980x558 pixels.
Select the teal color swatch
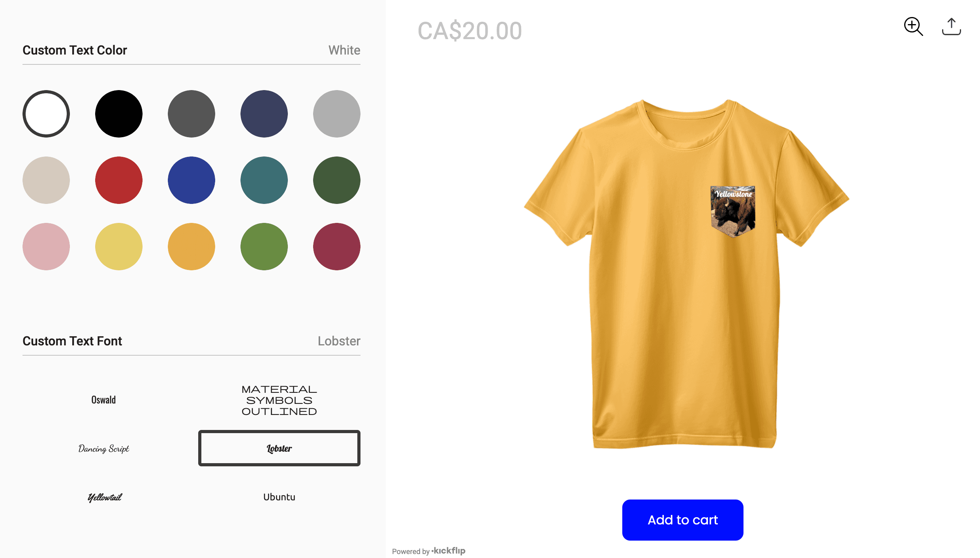264,180
